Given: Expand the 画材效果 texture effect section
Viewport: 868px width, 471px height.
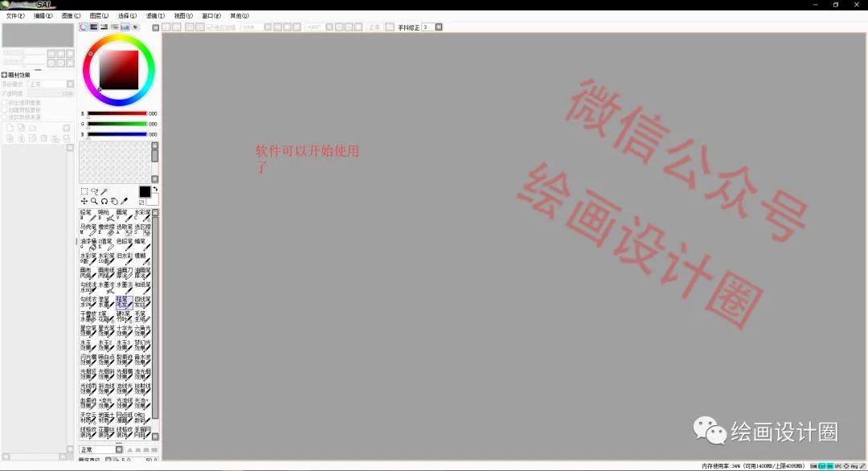Looking at the screenshot, I should click(5, 75).
